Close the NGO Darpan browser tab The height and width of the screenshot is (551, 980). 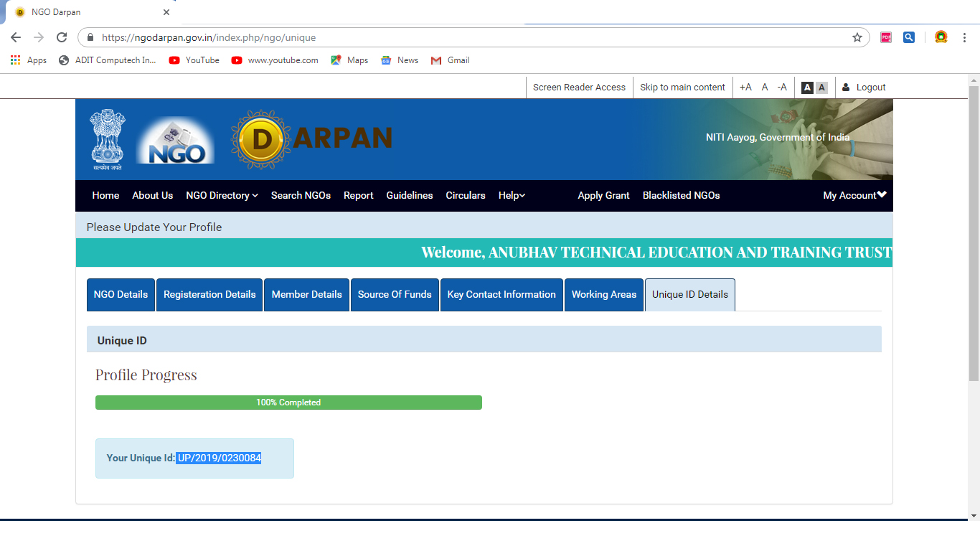pos(166,12)
